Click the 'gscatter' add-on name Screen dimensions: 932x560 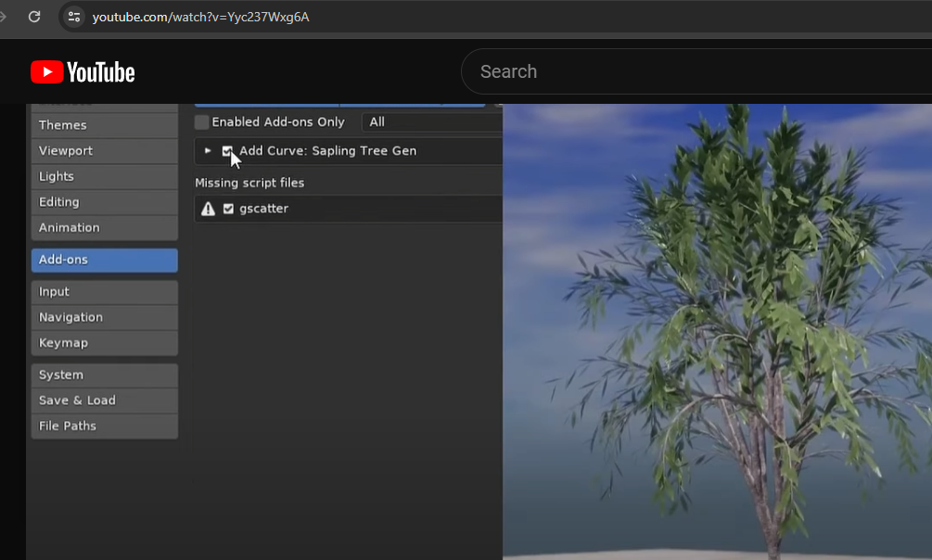point(264,209)
